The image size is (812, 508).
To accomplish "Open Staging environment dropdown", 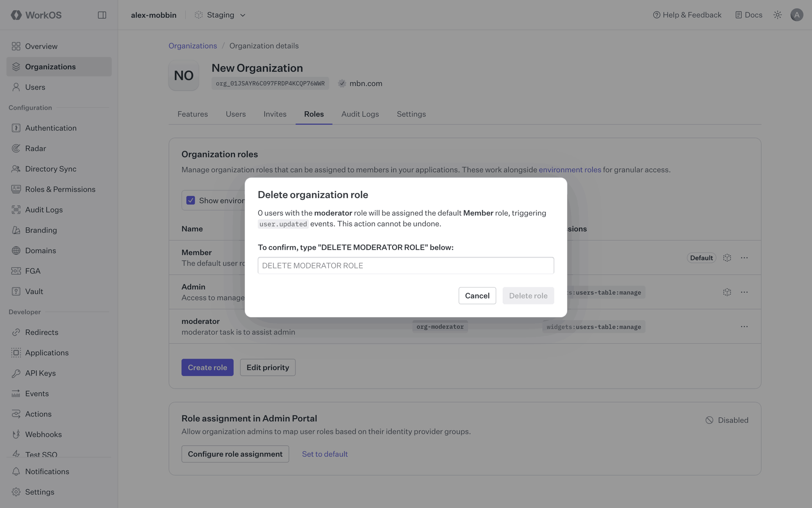I will click(x=220, y=15).
